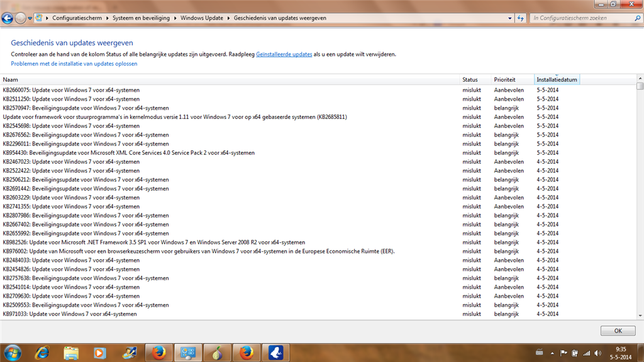
Task: Click the scrollbar down arrow of the list
Action: pos(640,315)
